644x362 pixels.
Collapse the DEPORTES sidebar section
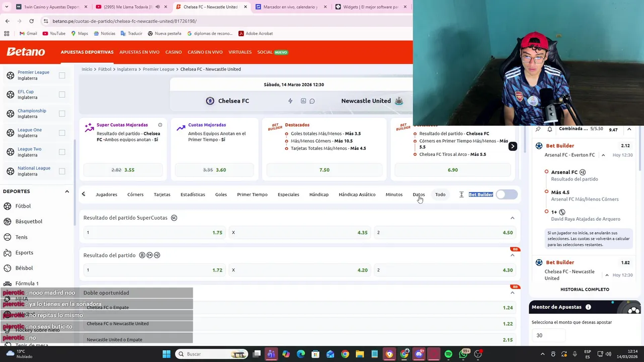point(67,192)
